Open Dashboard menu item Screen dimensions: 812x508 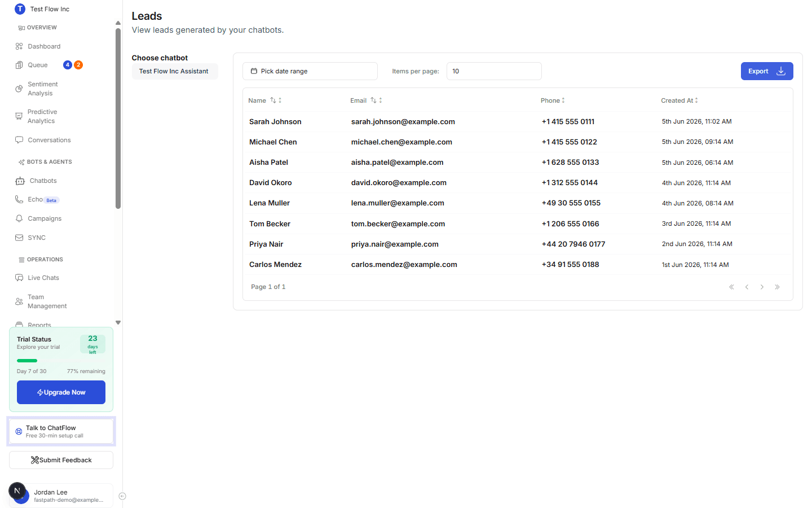coord(44,46)
